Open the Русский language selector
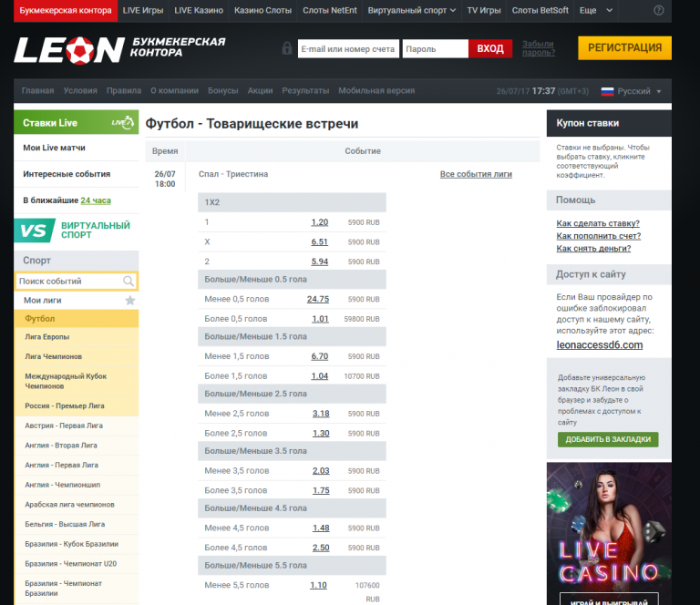The width and height of the screenshot is (700, 605). (639, 91)
